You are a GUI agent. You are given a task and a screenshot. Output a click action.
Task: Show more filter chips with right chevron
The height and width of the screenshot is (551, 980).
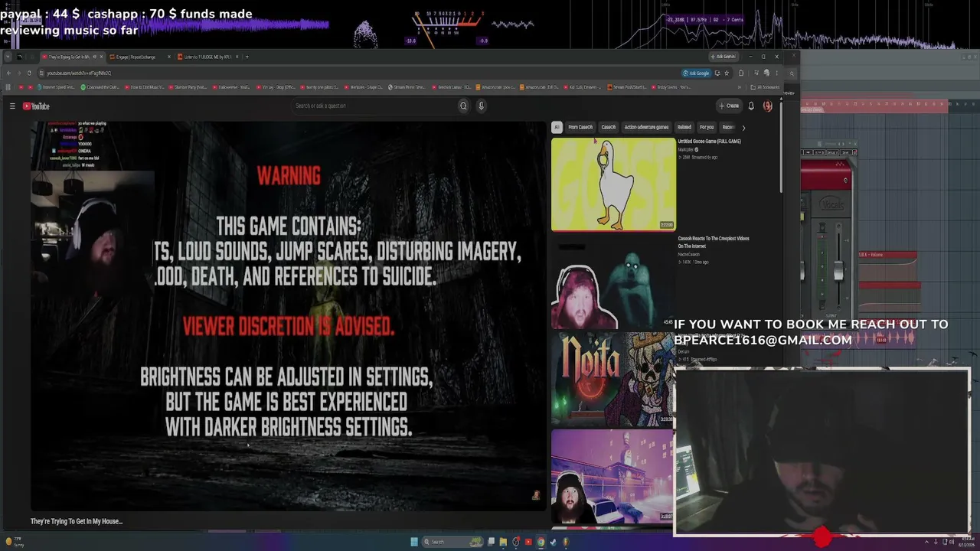(743, 128)
